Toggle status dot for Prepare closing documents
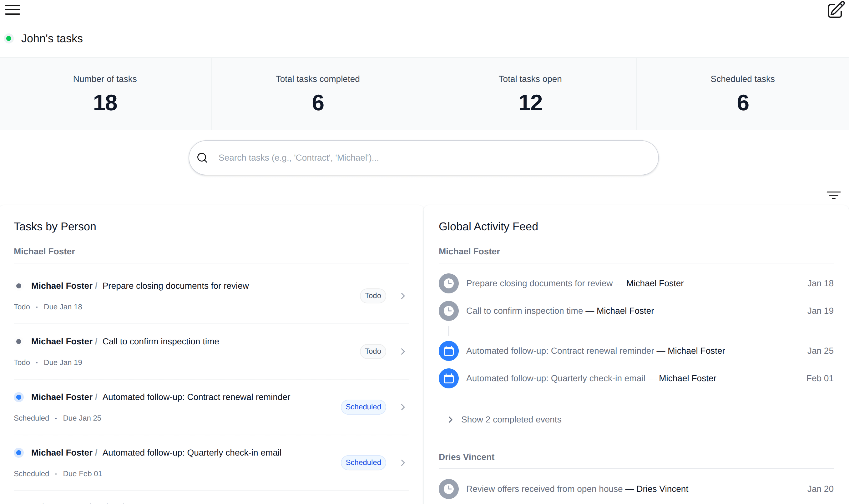Viewport: 849px width, 504px height. pos(19,286)
